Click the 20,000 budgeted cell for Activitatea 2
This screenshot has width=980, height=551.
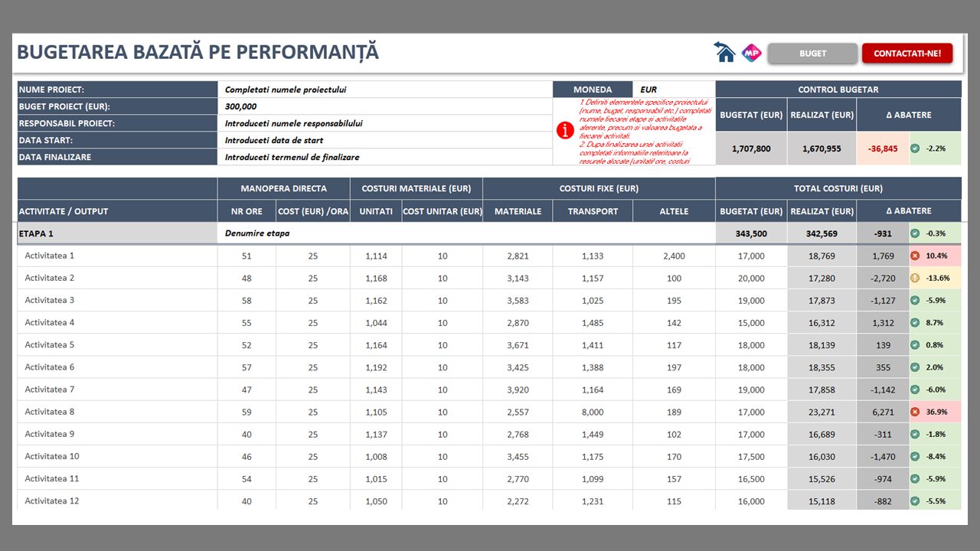point(751,278)
